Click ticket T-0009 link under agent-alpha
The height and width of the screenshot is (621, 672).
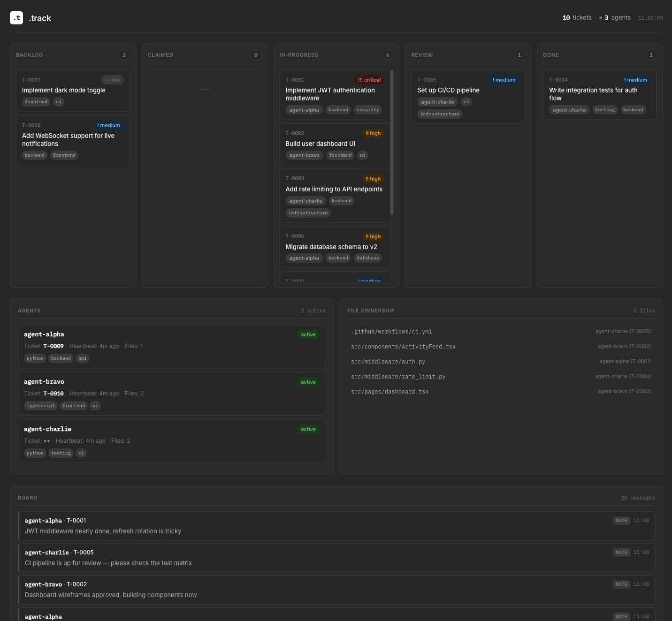[53, 347]
